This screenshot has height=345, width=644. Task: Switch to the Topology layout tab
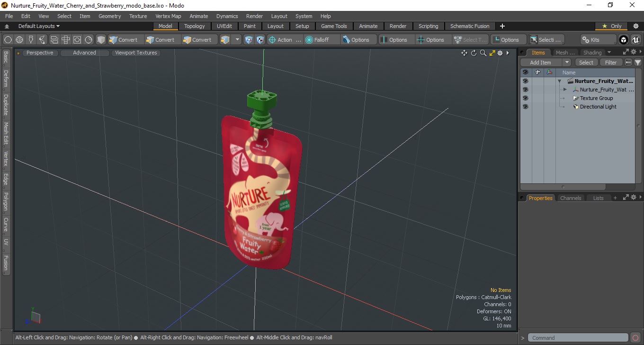[195, 26]
